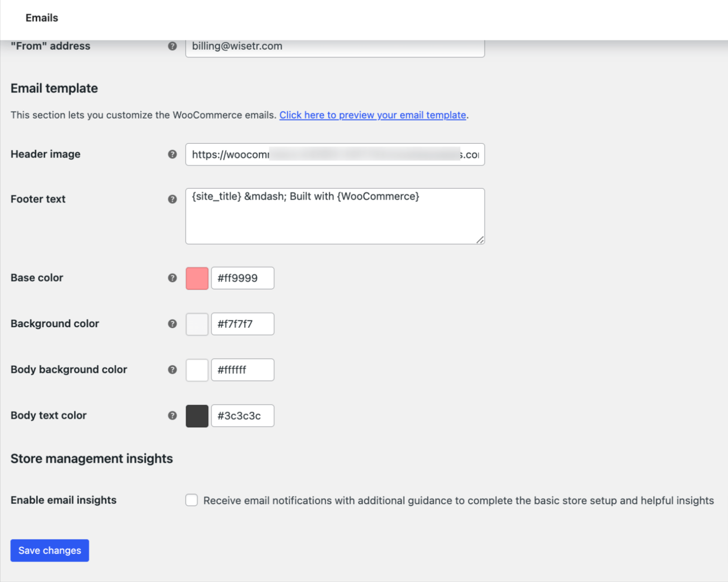Open the email template preview link
This screenshot has width=728, height=582.
pyautogui.click(x=373, y=115)
